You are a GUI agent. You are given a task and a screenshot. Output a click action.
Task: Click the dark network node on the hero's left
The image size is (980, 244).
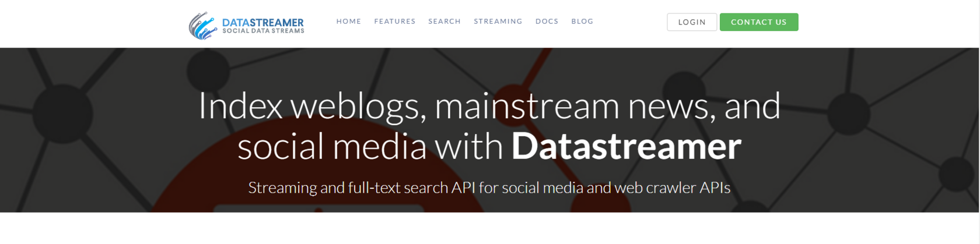[62, 112]
